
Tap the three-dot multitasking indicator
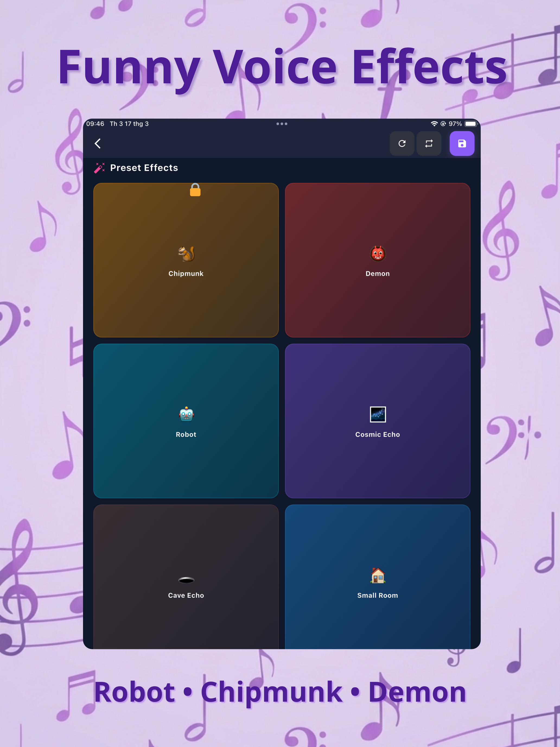point(282,124)
